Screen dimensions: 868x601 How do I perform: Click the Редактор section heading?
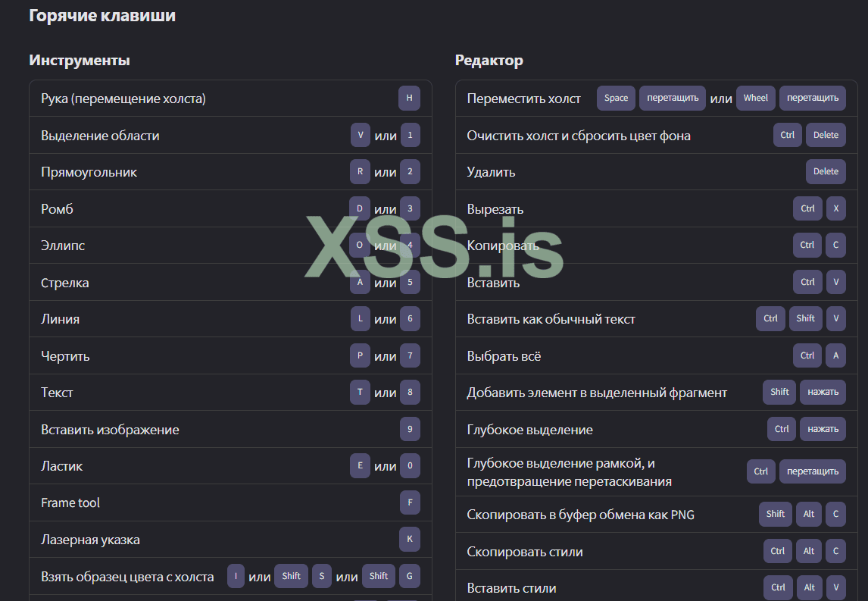point(489,61)
